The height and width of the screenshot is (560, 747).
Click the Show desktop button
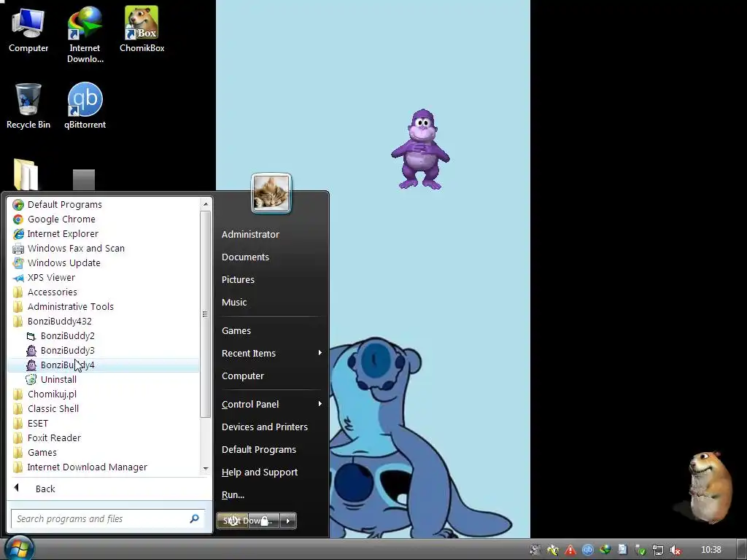[742, 550]
